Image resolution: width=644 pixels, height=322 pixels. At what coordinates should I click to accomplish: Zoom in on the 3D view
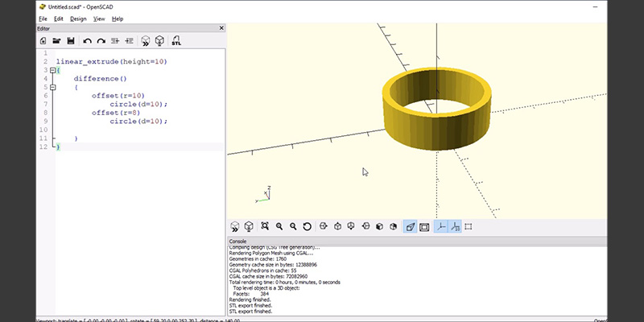pyautogui.click(x=279, y=226)
